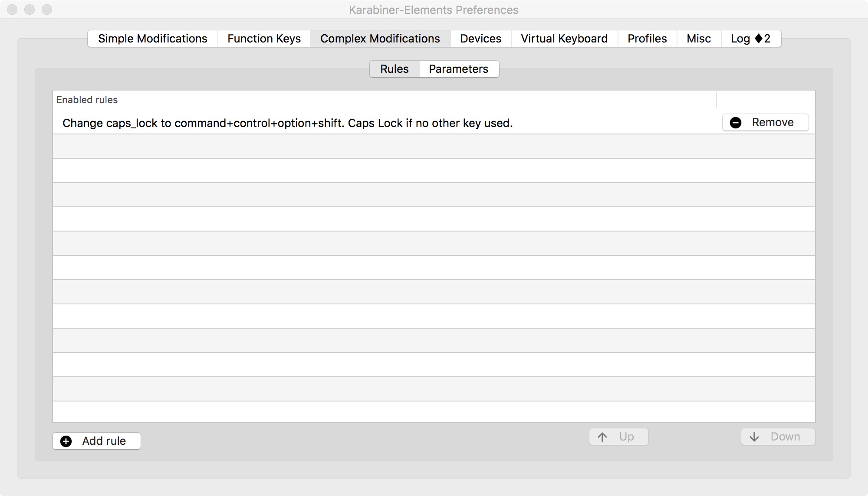This screenshot has width=868, height=496.
Task: Navigate to the Devices tab
Action: tap(481, 38)
